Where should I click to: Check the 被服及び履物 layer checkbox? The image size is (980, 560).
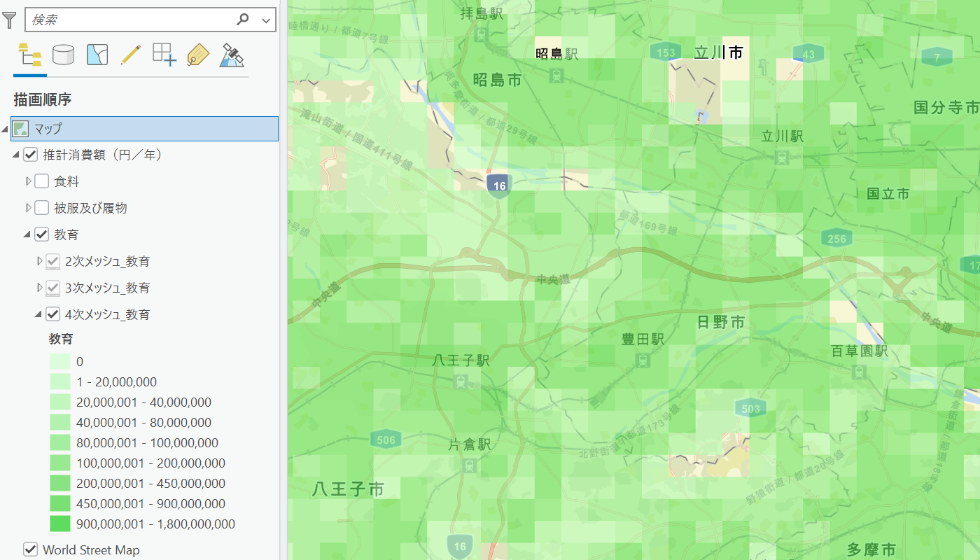pos(42,208)
